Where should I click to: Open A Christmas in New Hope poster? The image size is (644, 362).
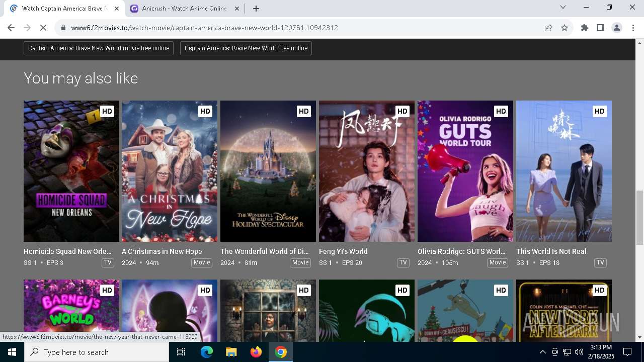pos(170,171)
